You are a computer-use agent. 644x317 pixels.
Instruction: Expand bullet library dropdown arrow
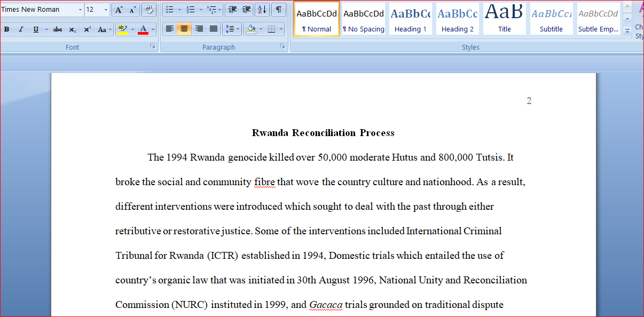[179, 10]
